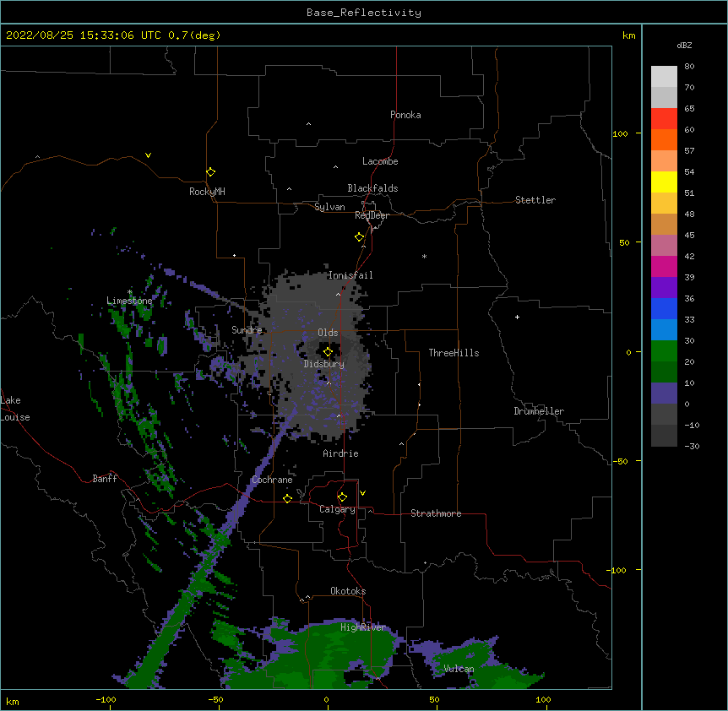
Task: Click the Cochrane label
Action: pos(272,480)
